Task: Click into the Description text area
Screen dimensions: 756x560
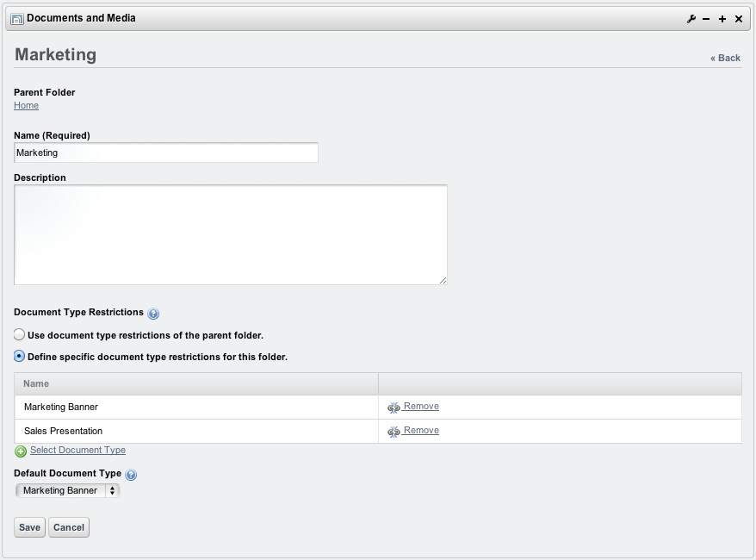Action: (231, 234)
